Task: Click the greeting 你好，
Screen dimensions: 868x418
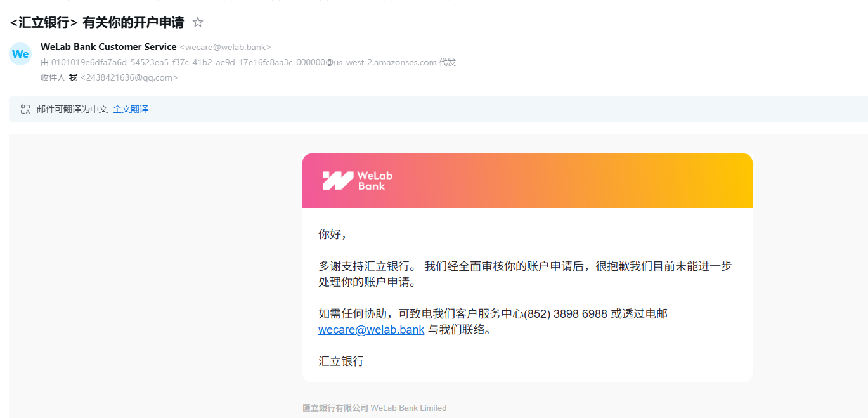Action: pos(334,235)
